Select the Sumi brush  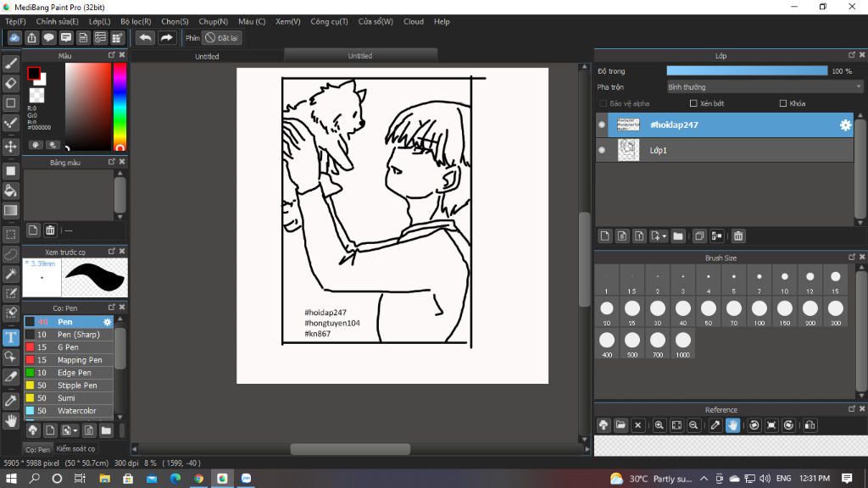click(69, 398)
